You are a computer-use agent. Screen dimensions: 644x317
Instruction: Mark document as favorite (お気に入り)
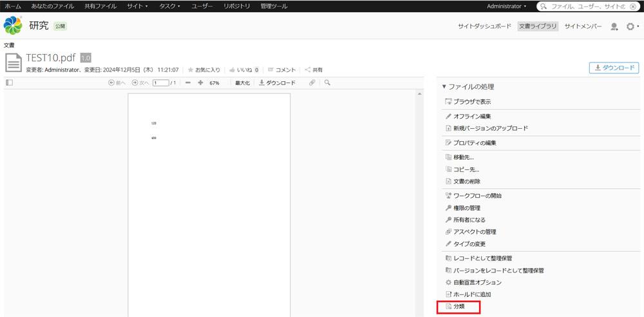click(x=204, y=70)
